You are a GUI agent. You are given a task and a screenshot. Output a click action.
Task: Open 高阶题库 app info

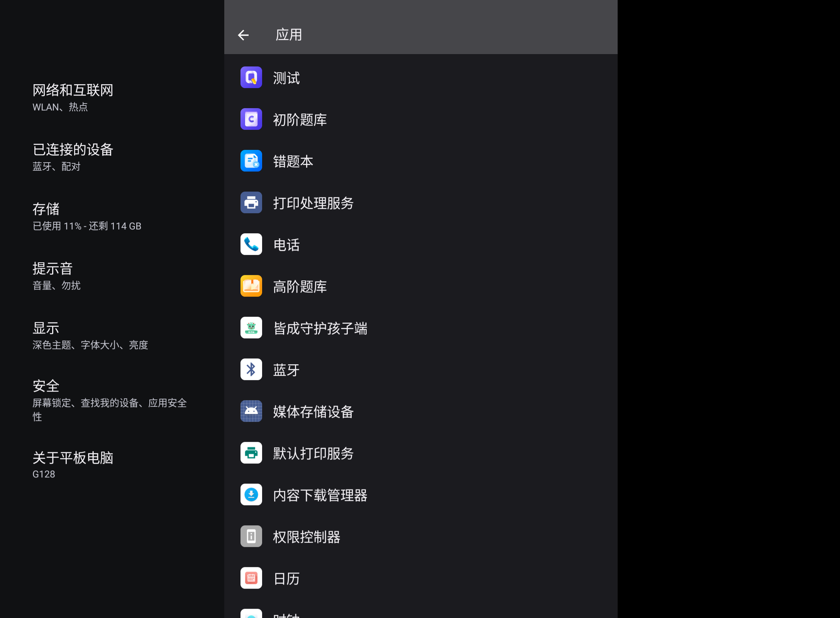coord(421,286)
